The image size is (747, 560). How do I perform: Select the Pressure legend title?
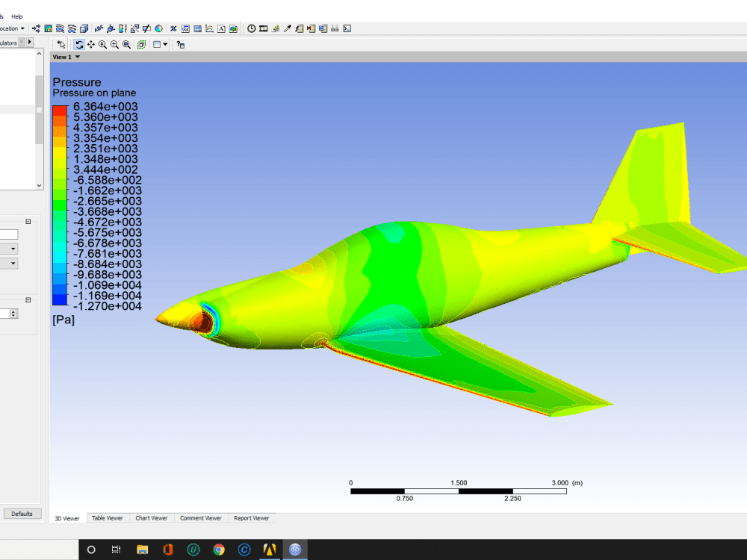coord(77,82)
